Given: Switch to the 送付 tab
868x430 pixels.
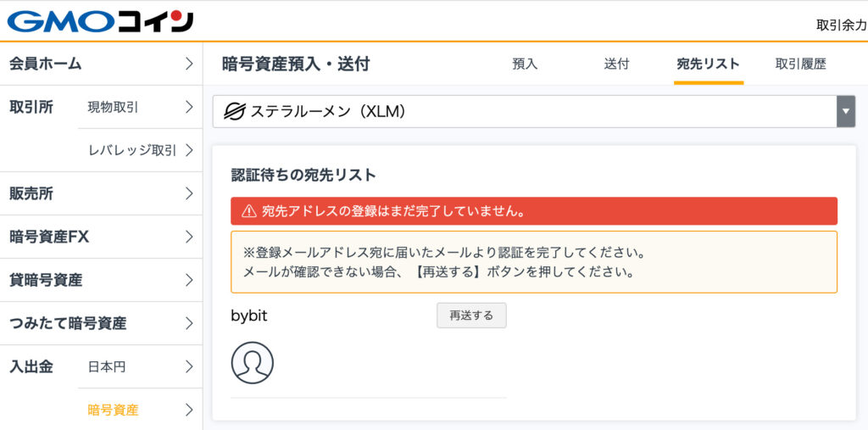Looking at the screenshot, I should tap(616, 64).
